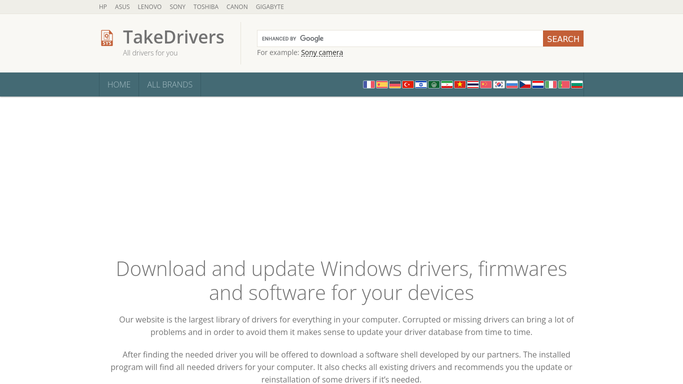Open the HOME menu item

point(119,84)
